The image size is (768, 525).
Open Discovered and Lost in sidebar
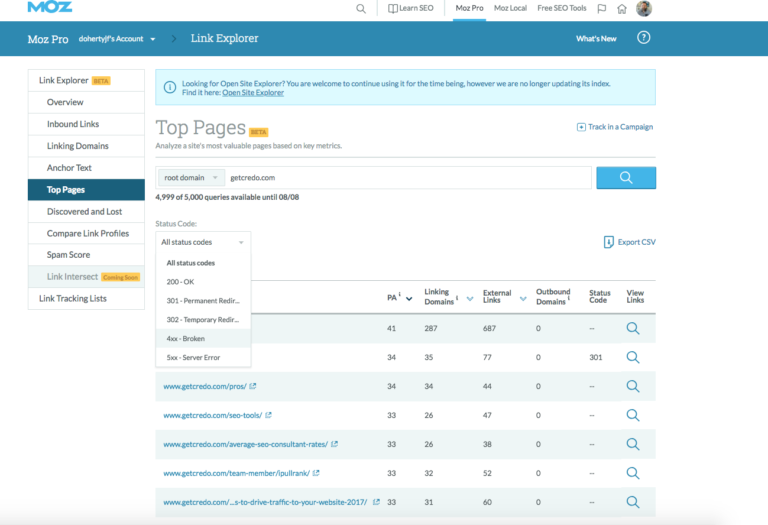coord(86,212)
